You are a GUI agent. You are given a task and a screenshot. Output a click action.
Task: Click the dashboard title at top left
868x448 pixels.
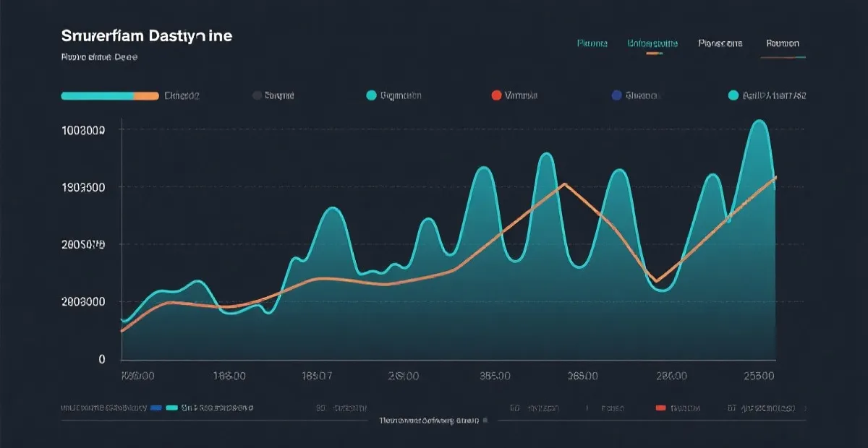(147, 35)
